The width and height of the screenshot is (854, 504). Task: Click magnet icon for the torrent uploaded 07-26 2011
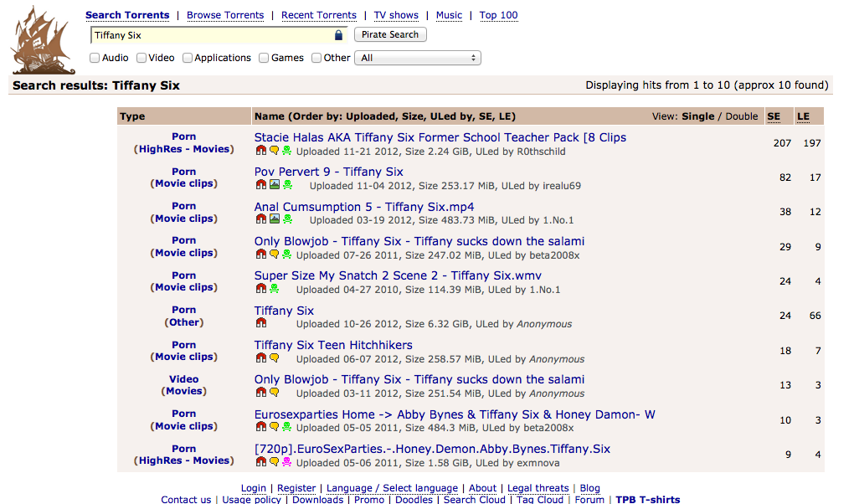pos(261,254)
